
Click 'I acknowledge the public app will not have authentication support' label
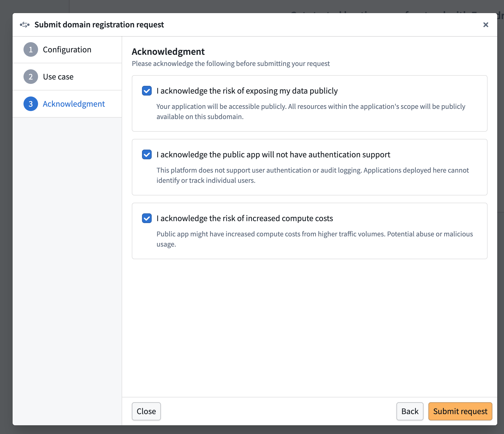point(273,154)
